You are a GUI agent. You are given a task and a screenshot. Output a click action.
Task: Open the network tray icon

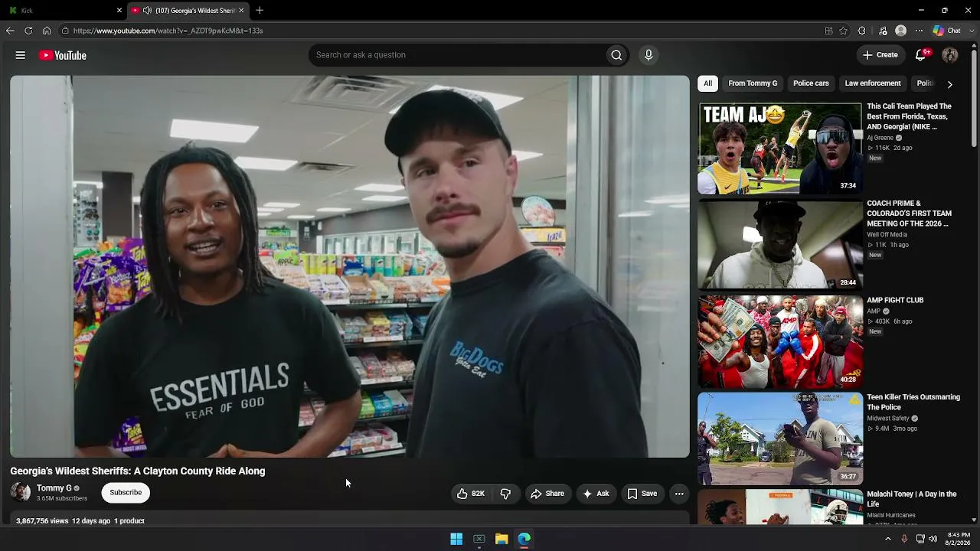[920, 539]
